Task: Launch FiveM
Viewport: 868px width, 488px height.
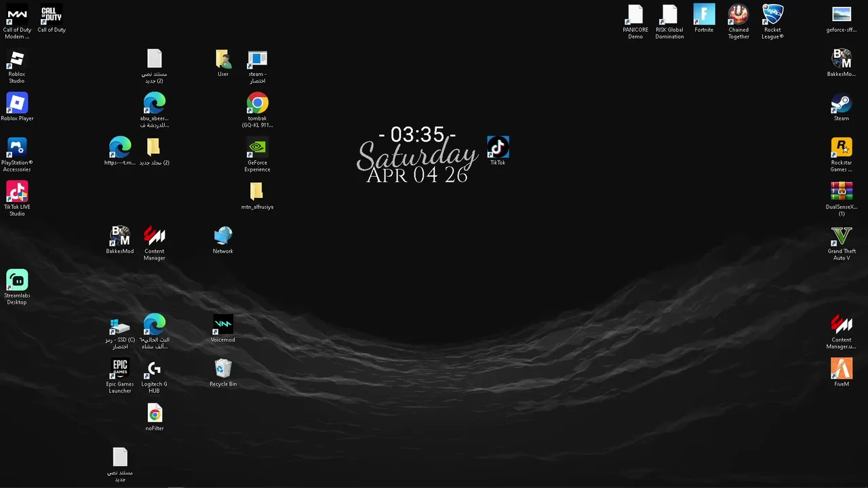Action: pos(842,373)
